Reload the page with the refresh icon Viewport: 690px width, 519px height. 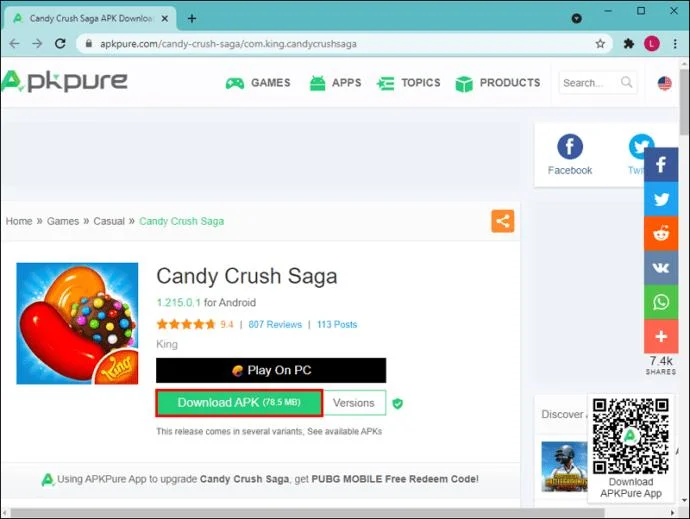click(x=60, y=44)
